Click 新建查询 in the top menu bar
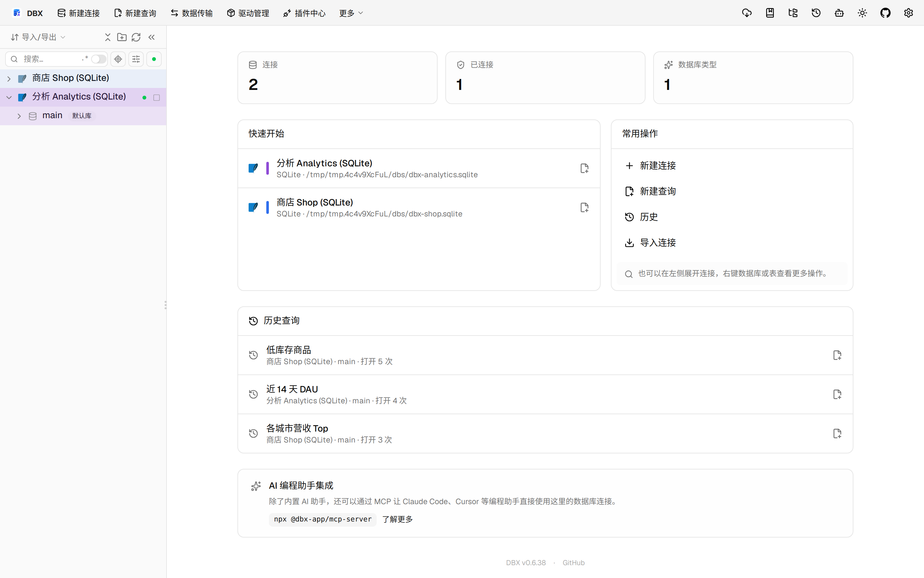The width and height of the screenshot is (924, 578). coord(135,13)
